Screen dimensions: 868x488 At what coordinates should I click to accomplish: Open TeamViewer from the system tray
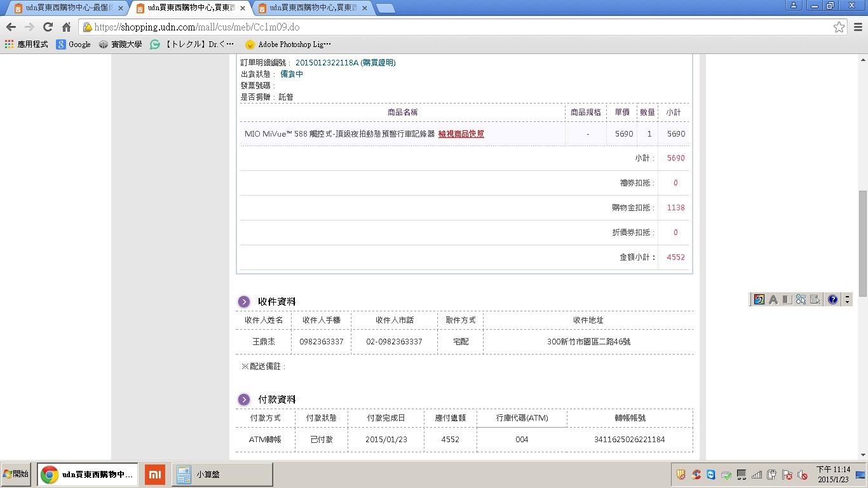710,475
